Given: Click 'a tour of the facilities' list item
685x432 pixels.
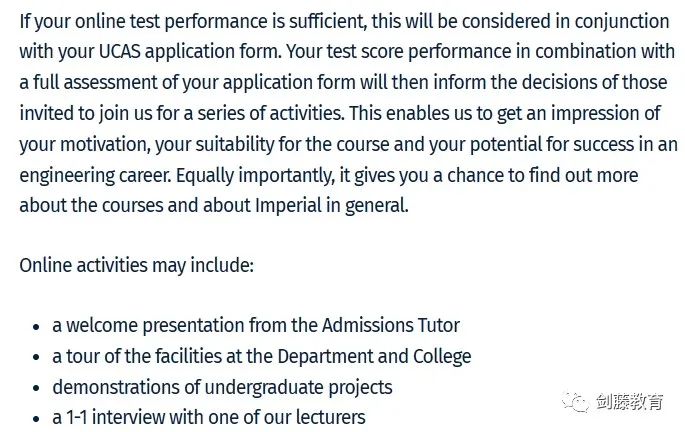Looking at the screenshot, I should [x=262, y=356].
